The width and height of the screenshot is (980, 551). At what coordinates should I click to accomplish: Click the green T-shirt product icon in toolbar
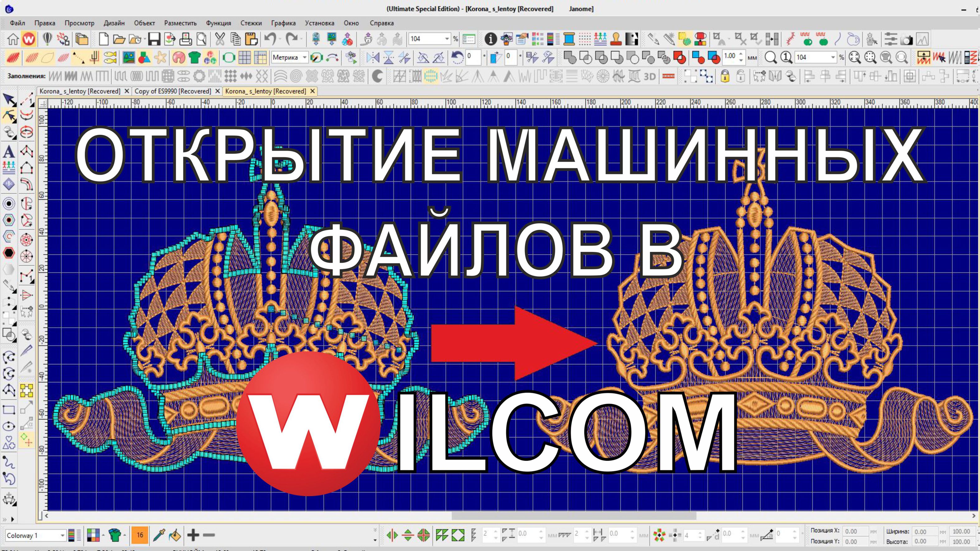point(194,58)
